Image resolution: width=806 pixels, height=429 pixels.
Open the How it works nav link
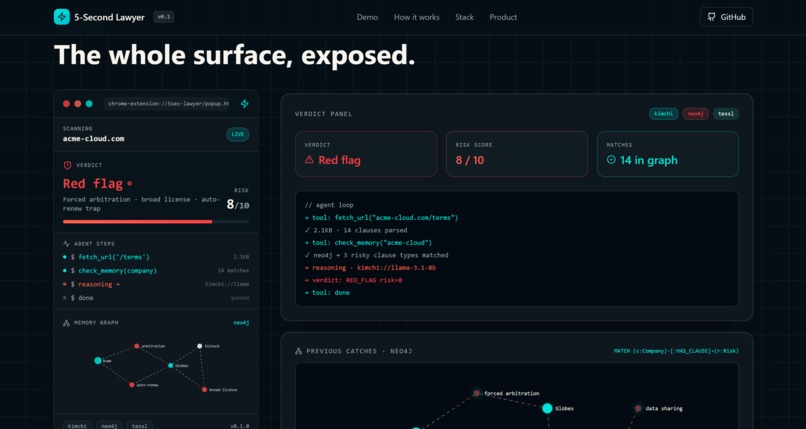coord(416,17)
